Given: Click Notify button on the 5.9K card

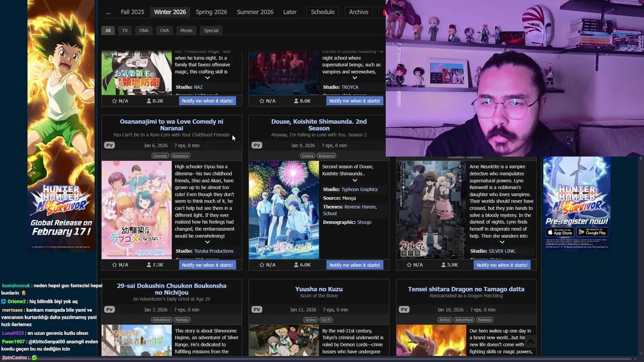Looking at the screenshot, I should [502, 265].
